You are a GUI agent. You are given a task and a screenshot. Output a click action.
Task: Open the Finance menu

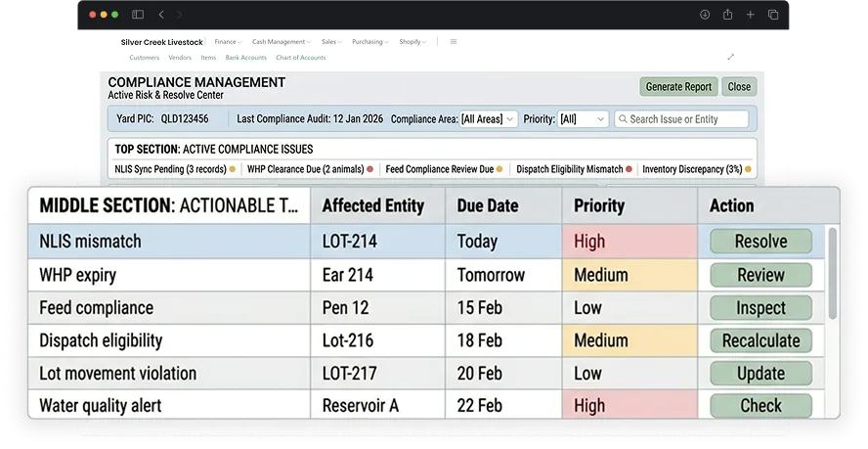click(x=228, y=41)
